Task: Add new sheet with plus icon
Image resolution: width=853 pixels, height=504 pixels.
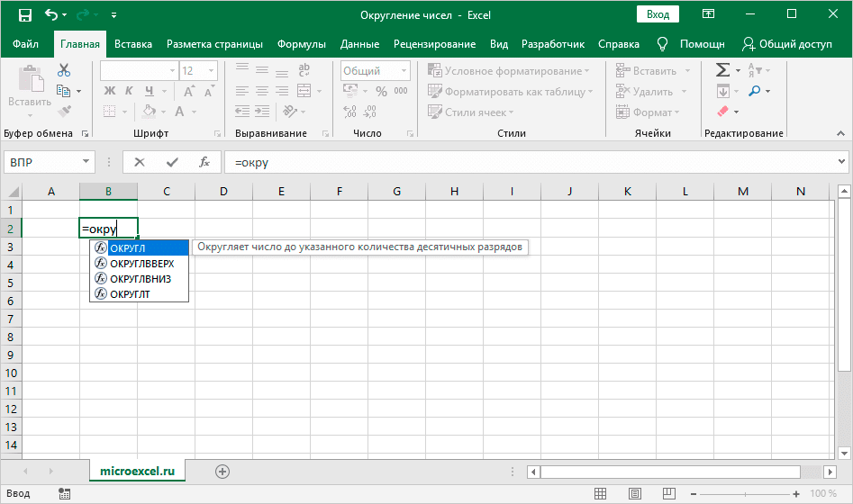Action: (x=222, y=471)
